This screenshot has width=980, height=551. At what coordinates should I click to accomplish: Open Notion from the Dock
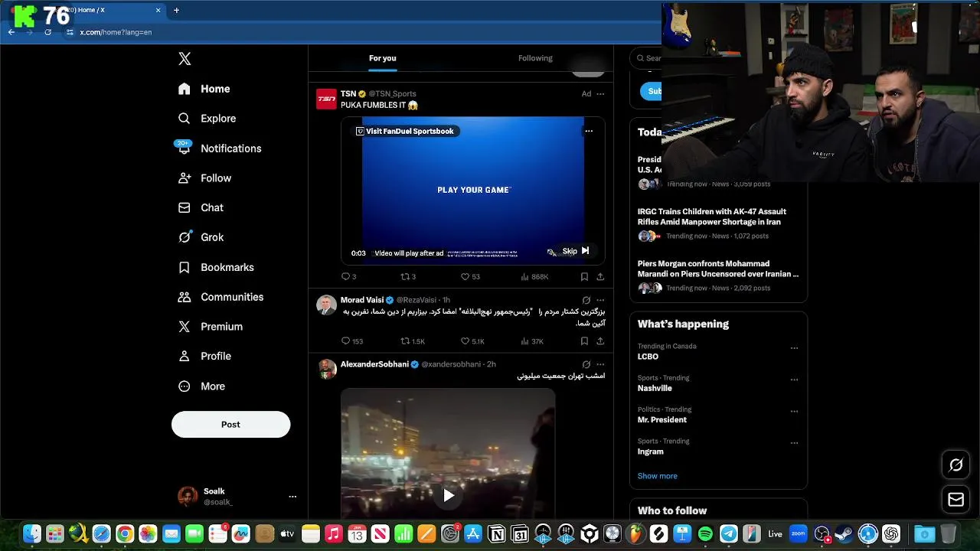pyautogui.click(x=496, y=534)
